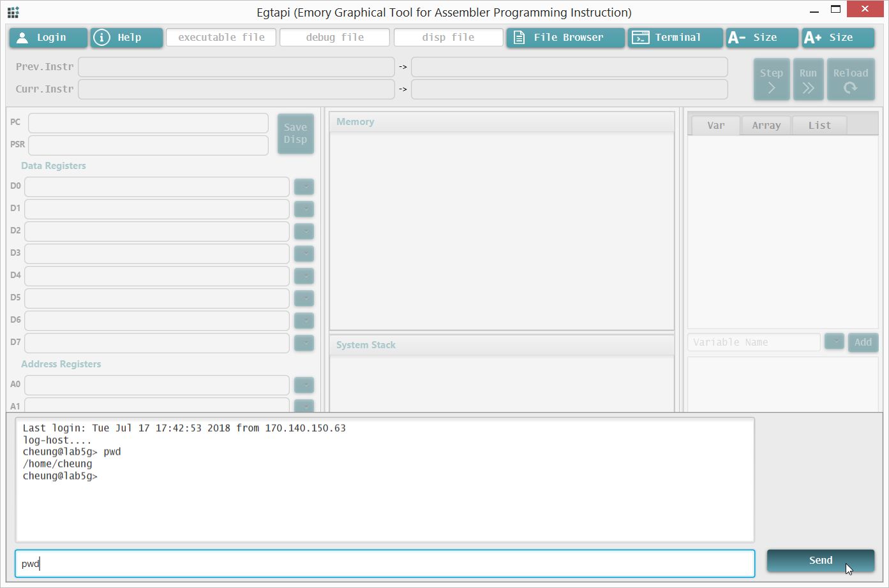Click the Step button
Screen dimensions: 889x588
[771, 80]
